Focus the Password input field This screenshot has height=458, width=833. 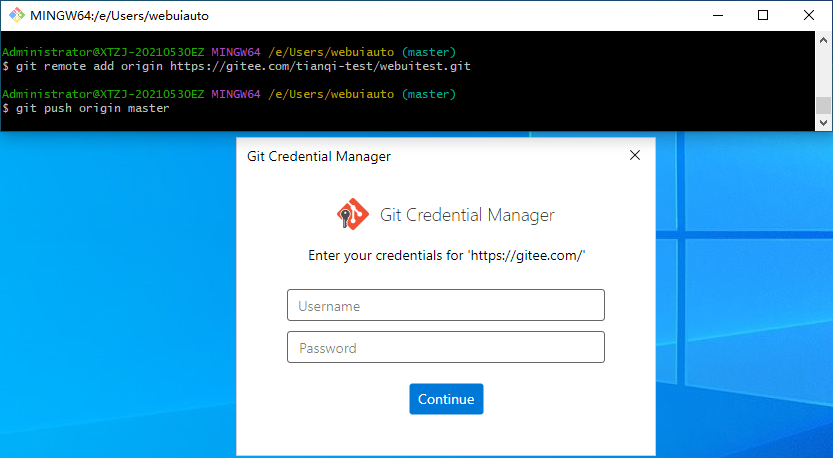(x=446, y=347)
